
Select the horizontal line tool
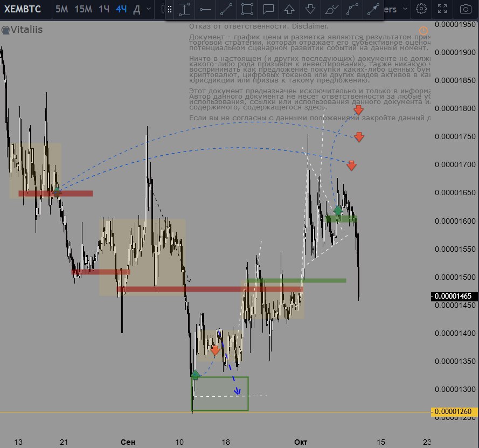coord(205,9)
